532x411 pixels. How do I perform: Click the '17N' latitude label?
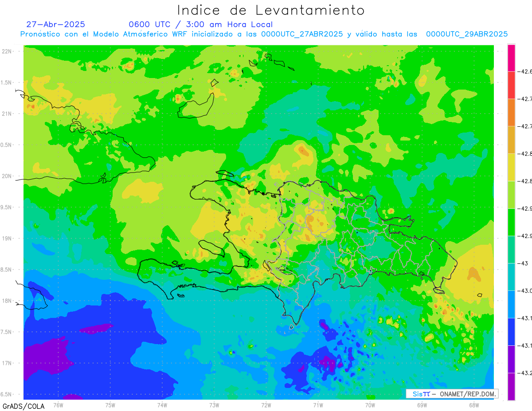tap(7, 363)
